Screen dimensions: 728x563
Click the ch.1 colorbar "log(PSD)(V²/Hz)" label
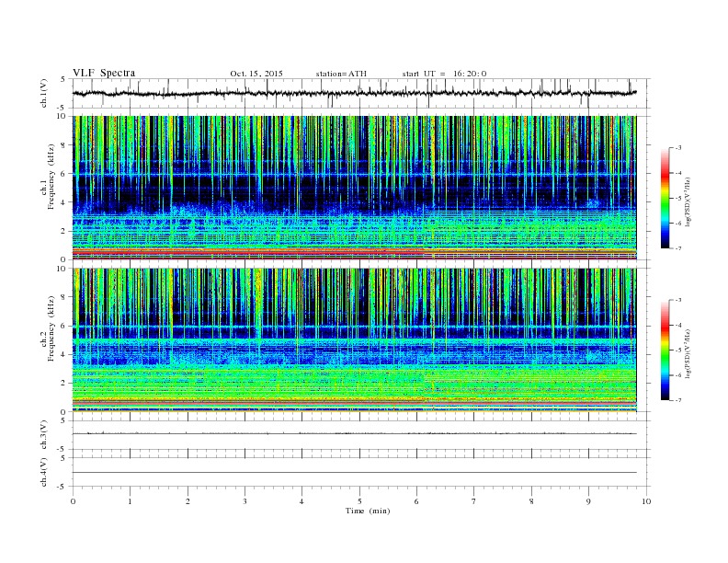click(x=688, y=201)
